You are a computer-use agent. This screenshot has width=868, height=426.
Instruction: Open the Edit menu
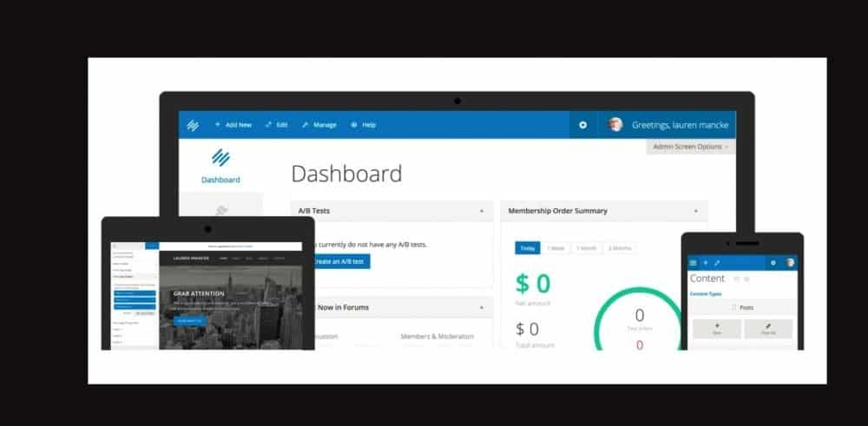(x=277, y=125)
